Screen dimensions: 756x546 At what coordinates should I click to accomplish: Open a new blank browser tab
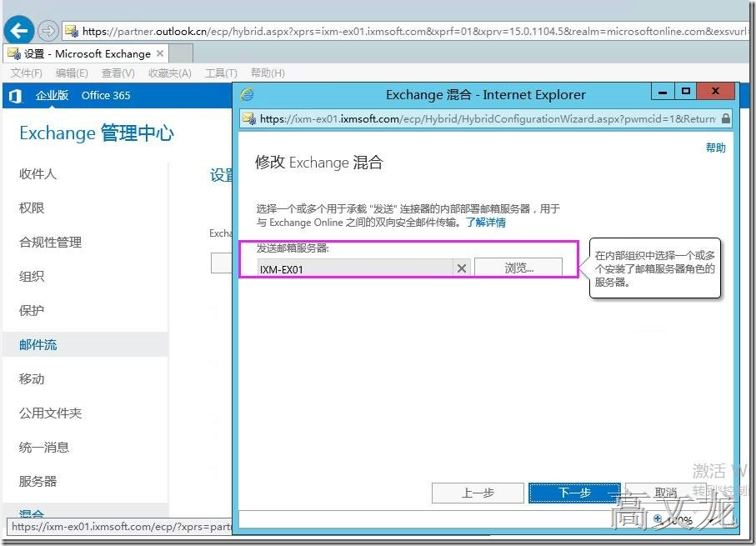pos(181,53)
